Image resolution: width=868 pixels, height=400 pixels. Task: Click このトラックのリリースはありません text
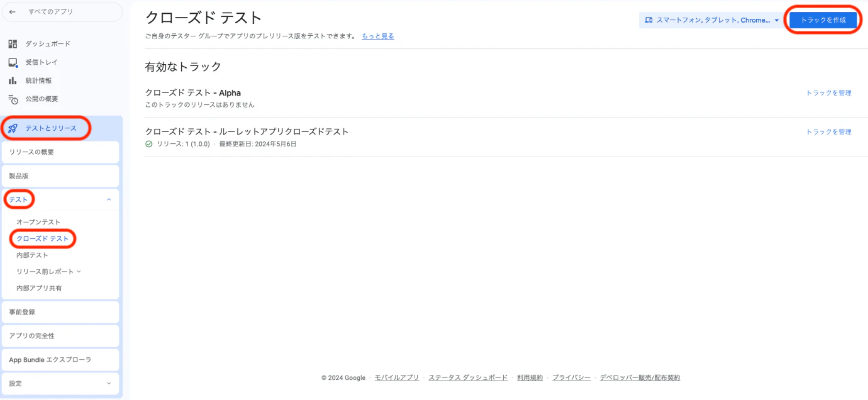pos(200,105)
